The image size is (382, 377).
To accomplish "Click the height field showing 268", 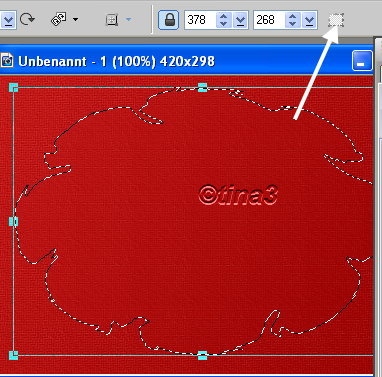I will tap(269, 20).
